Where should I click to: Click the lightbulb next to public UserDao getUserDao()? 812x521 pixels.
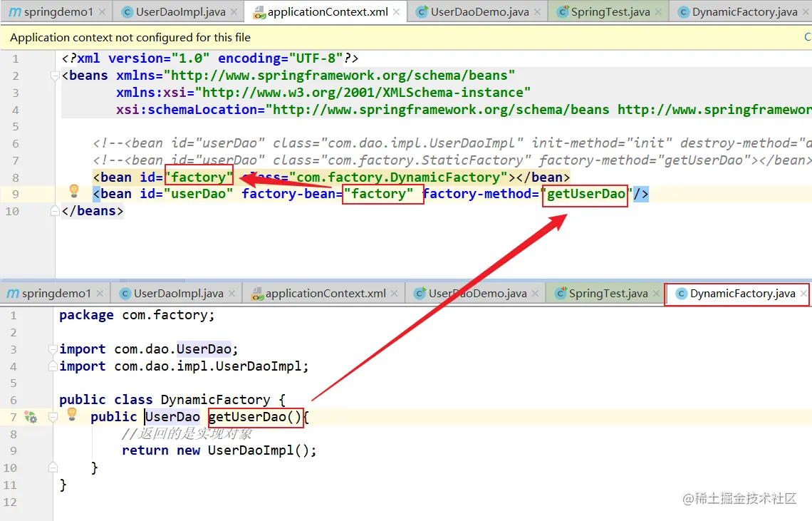(x=72, y=413)
